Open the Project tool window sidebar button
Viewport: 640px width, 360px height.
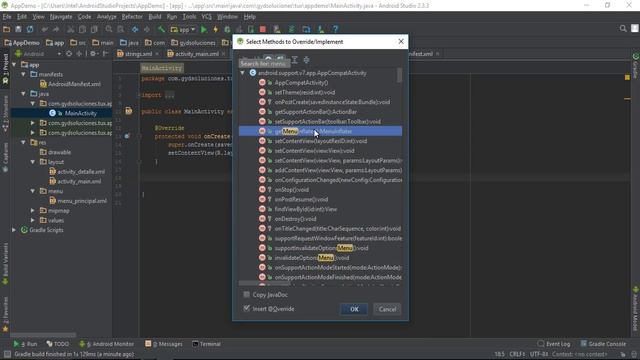click(5, 69)
